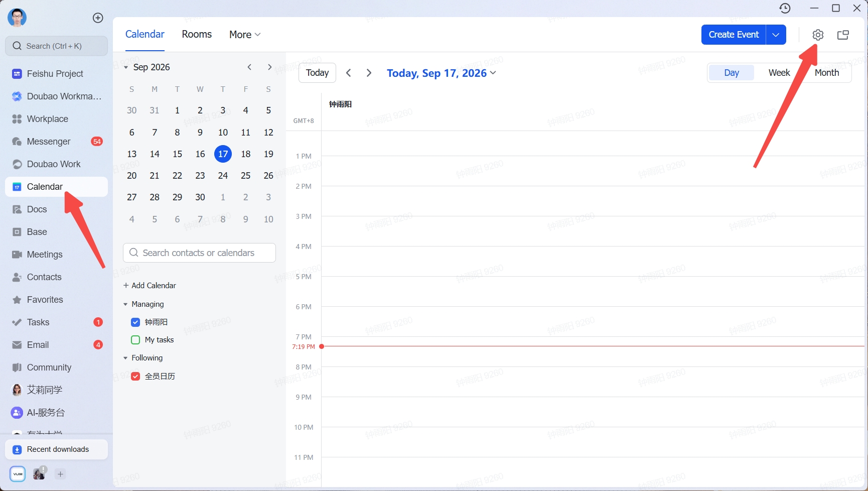Uncheck the 钟雨阳 calendar checkbox
868x491 pixels.
(x=135, y=322)
